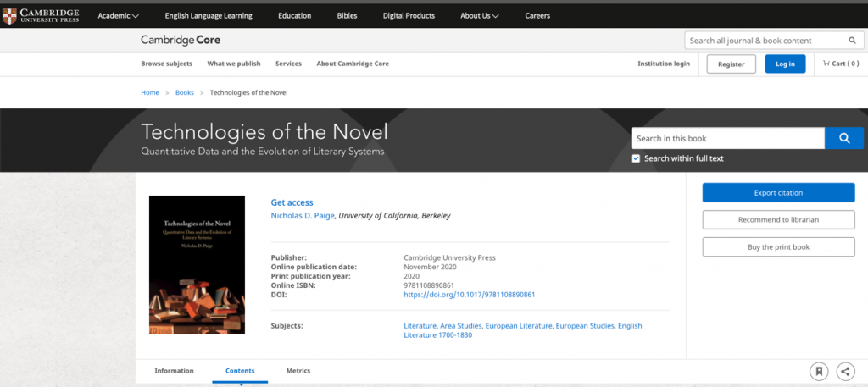Click the Log in button
This screenshot has width=868, height=387.
pos(785,64)
